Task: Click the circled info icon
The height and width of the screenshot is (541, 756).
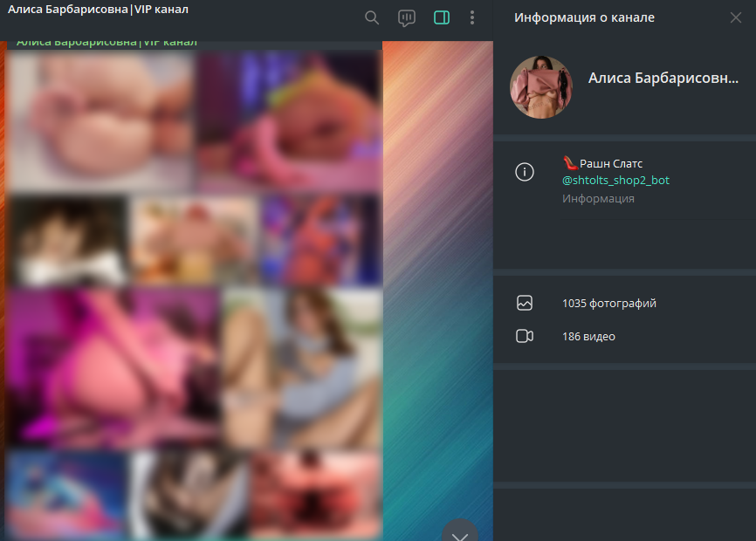Action: click(x=524, y=172)
